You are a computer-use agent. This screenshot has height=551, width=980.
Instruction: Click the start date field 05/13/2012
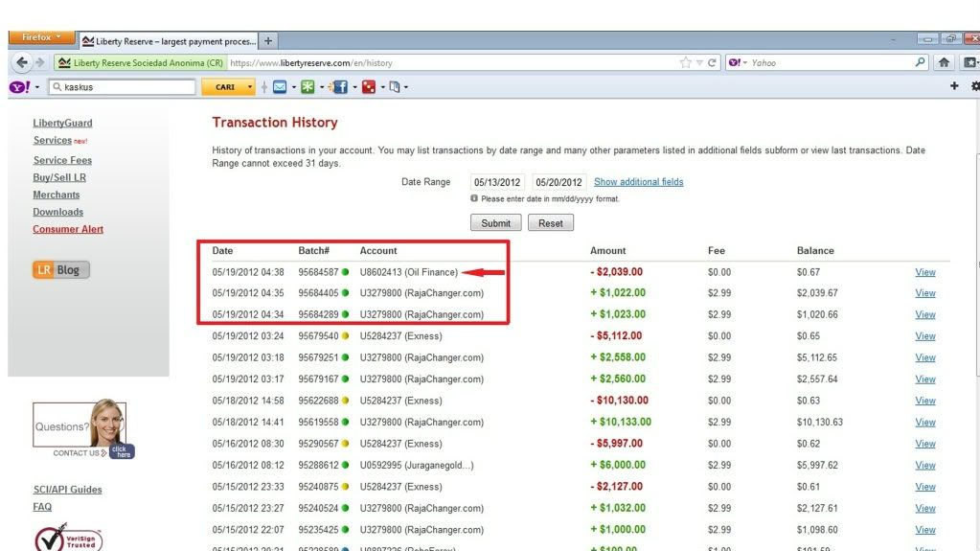497,182
